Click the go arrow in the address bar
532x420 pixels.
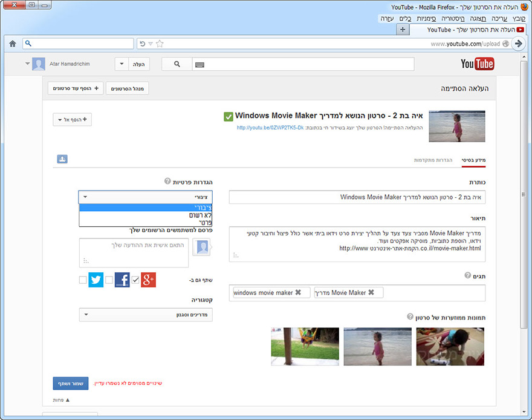tap(519, 44)
